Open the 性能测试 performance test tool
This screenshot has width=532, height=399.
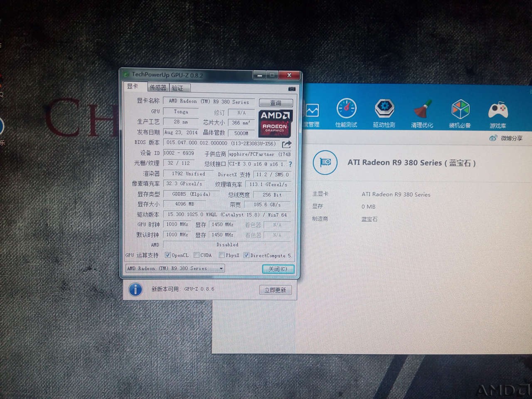(x=346, y=113)
